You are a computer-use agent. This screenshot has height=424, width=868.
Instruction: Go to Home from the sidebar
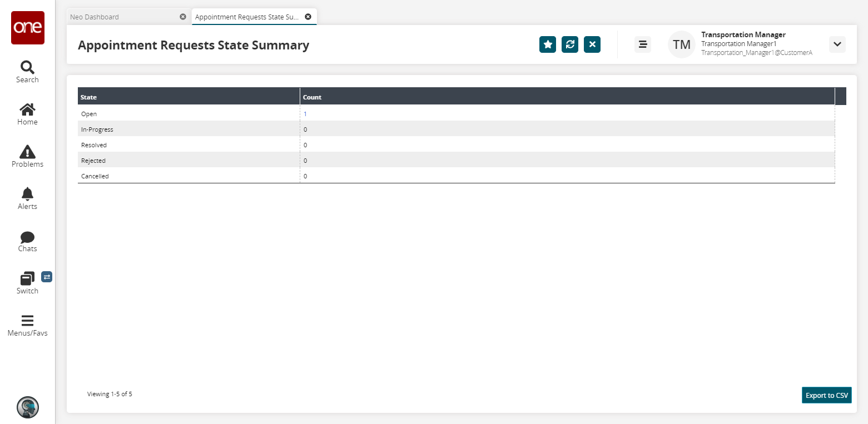[27, 114]
